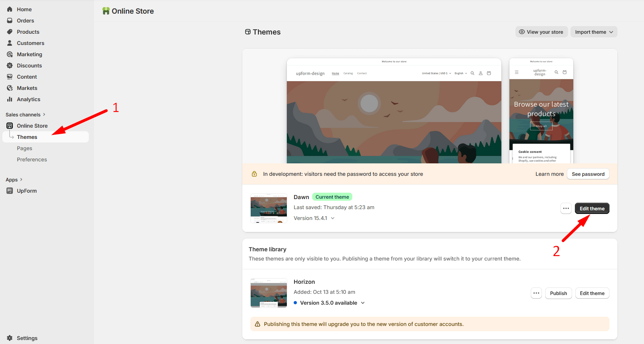
Task: Click cart icon in desktop store preview
Action: (489, 73)
